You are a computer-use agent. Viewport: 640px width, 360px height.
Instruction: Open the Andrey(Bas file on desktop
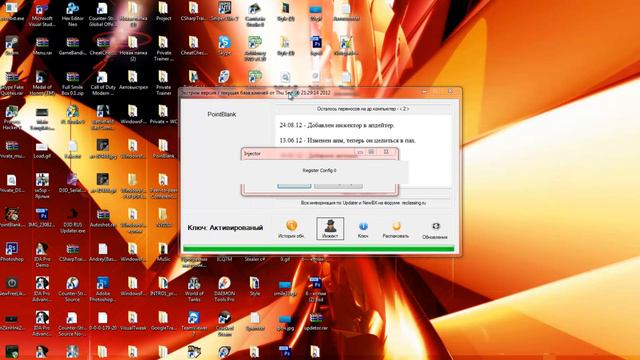102,253
